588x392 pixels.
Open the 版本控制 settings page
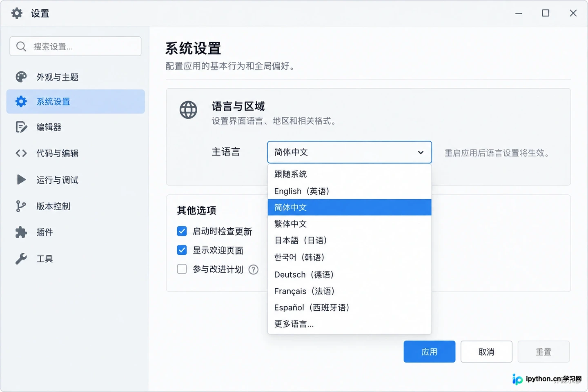pos(76,206)
